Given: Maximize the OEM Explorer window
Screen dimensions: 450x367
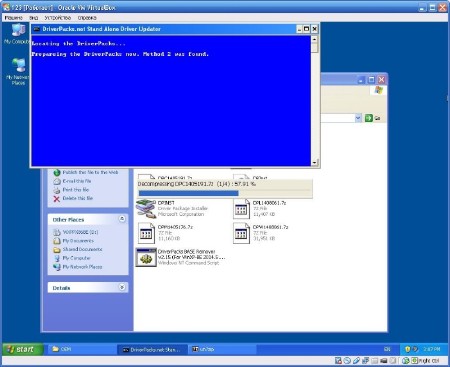Looking at the screenshot, I should [x=371, y=80].
